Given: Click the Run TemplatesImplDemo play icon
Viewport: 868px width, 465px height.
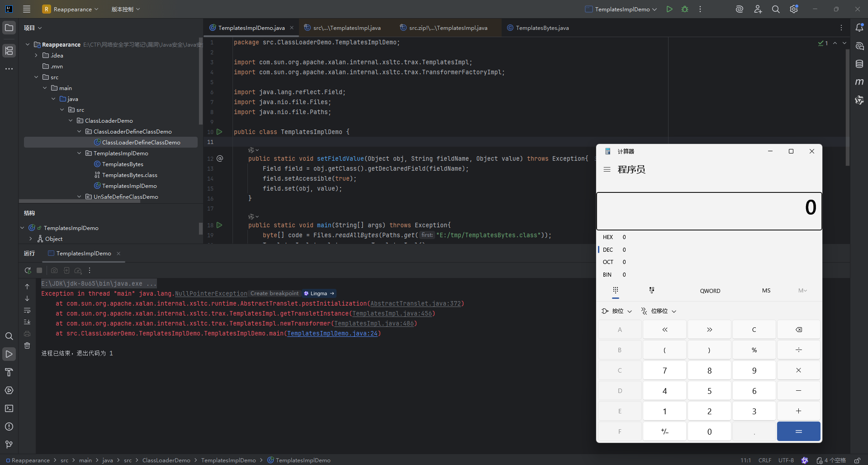Looking at the screenshot, I should click(669, 9).
